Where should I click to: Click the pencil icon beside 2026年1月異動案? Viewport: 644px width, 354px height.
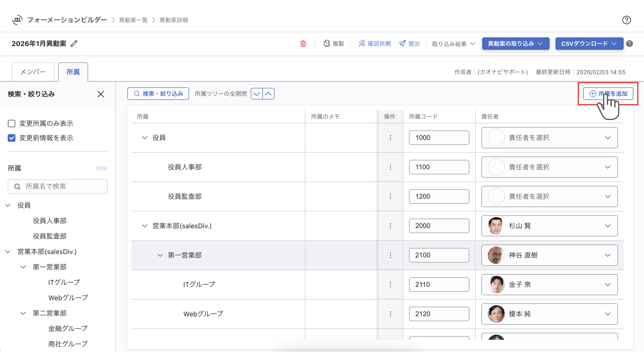pyautogui.click(x=74, y=44)
